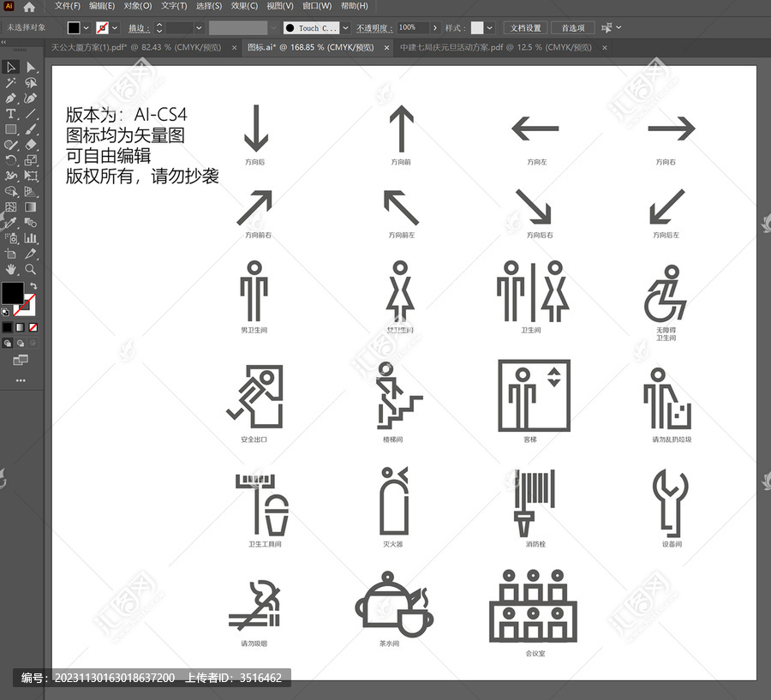771x700 pixels.
Task: Choose the Lasso tool
Action: point(31,82)
